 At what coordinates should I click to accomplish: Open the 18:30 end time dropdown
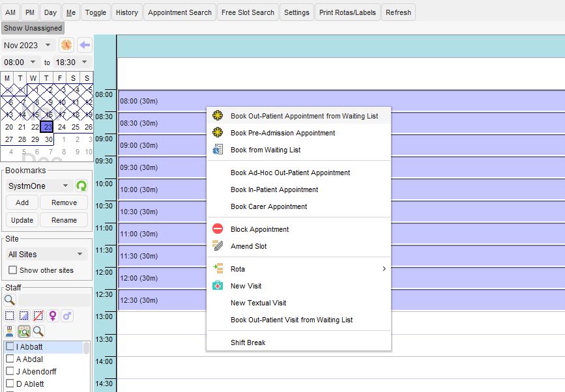(84, 62)
